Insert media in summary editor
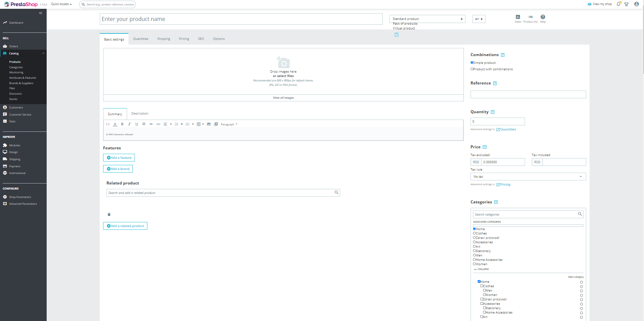 [216, 124]
